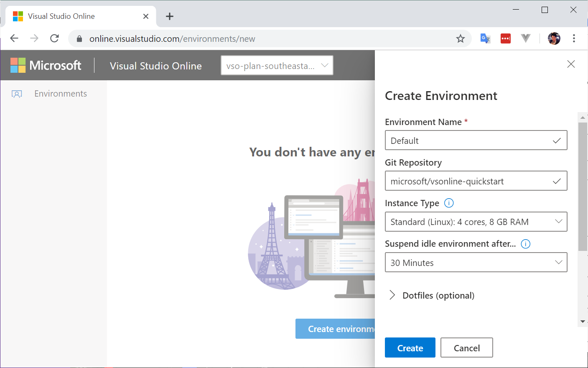Screen dimensions: 588x368
Task: Click the red browser extension icon
Action: pos(505,38)
